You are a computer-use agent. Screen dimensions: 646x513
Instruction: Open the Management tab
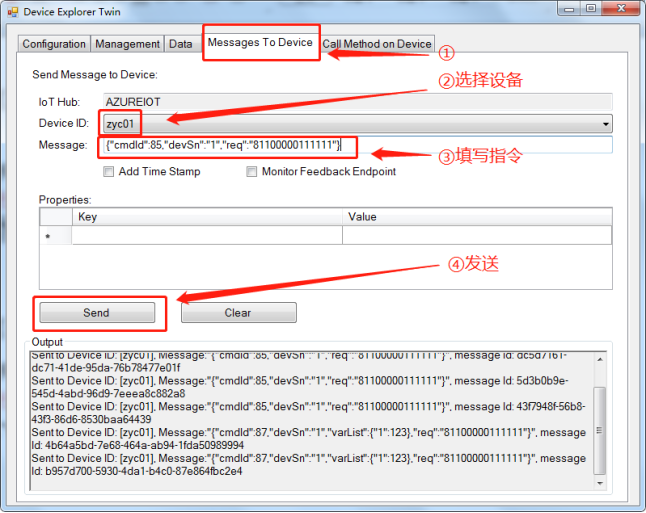(x=128, y=44)
